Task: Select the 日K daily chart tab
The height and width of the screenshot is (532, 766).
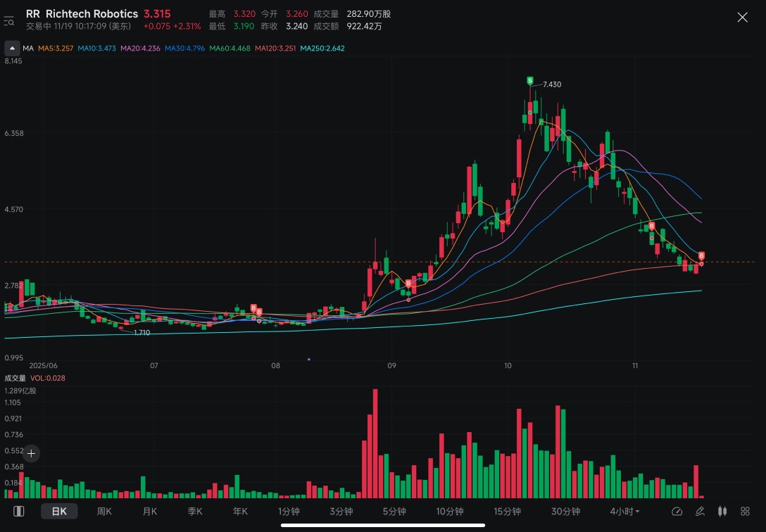Action: 59,511
